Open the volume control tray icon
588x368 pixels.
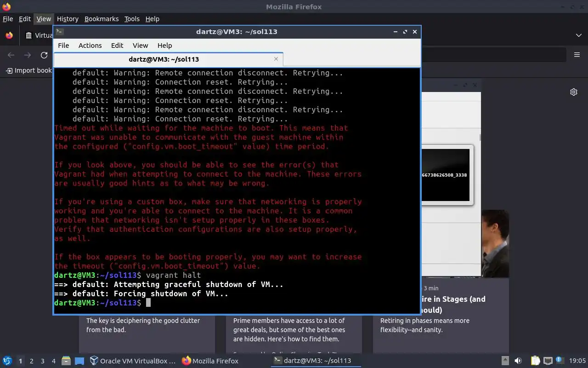pos(518,361)
